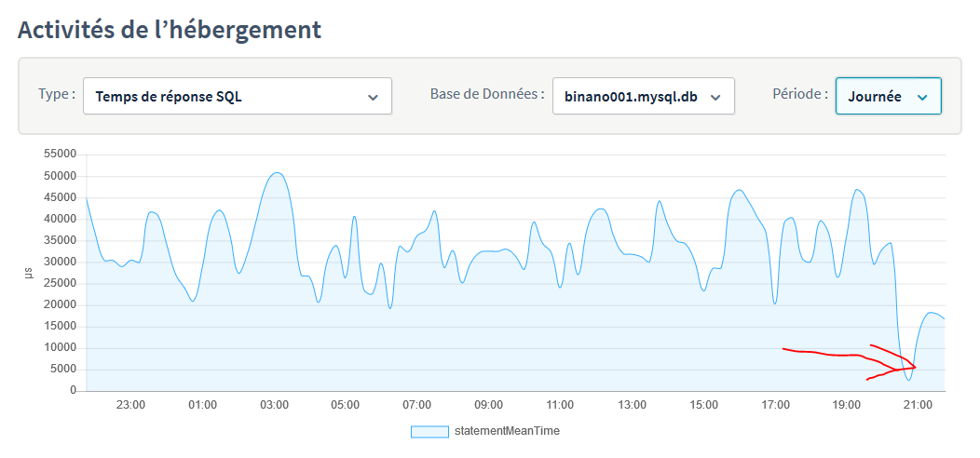
Task: Click the 'Base de Données :' field label
Action: click(x=486, y=94)
